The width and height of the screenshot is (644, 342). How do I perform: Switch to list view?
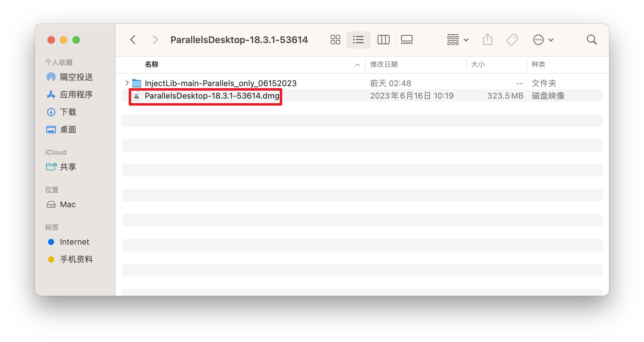tap(358, 40)
